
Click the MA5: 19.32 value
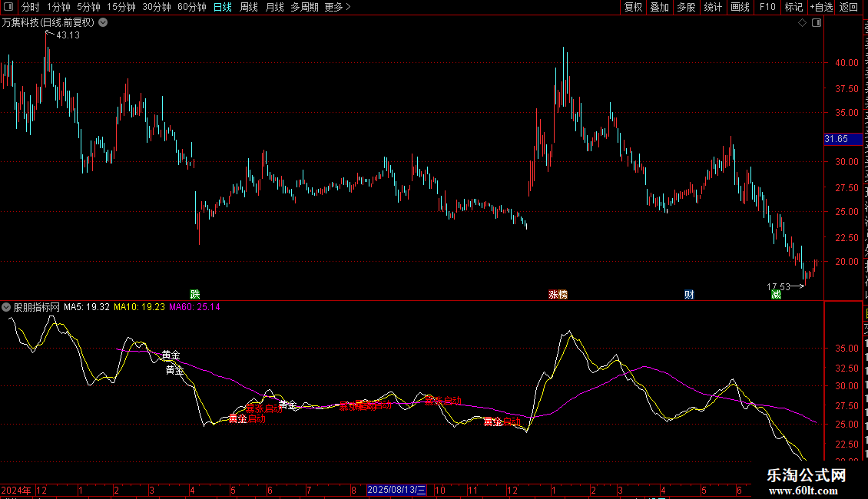click(x=87, y=307)
